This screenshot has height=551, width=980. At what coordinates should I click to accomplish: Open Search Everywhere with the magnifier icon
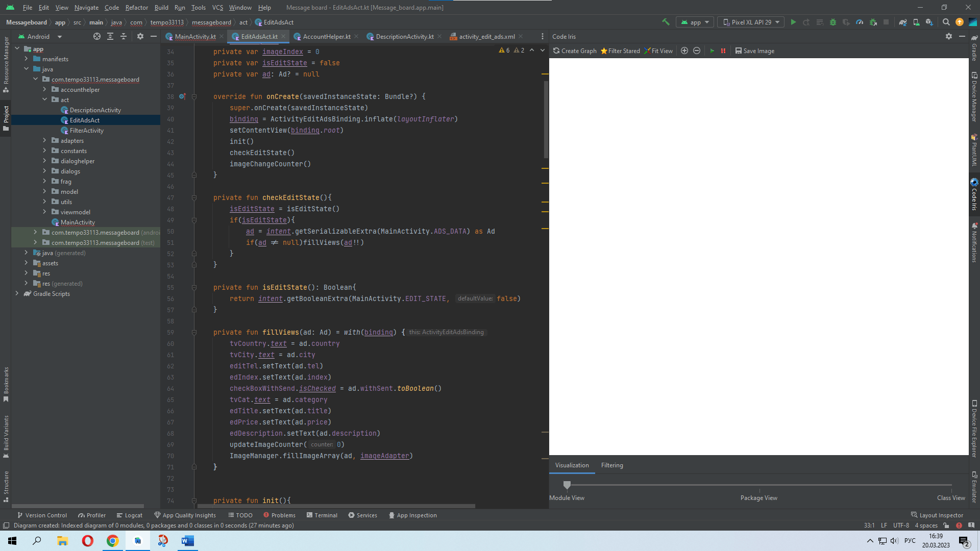click(946, 22)
